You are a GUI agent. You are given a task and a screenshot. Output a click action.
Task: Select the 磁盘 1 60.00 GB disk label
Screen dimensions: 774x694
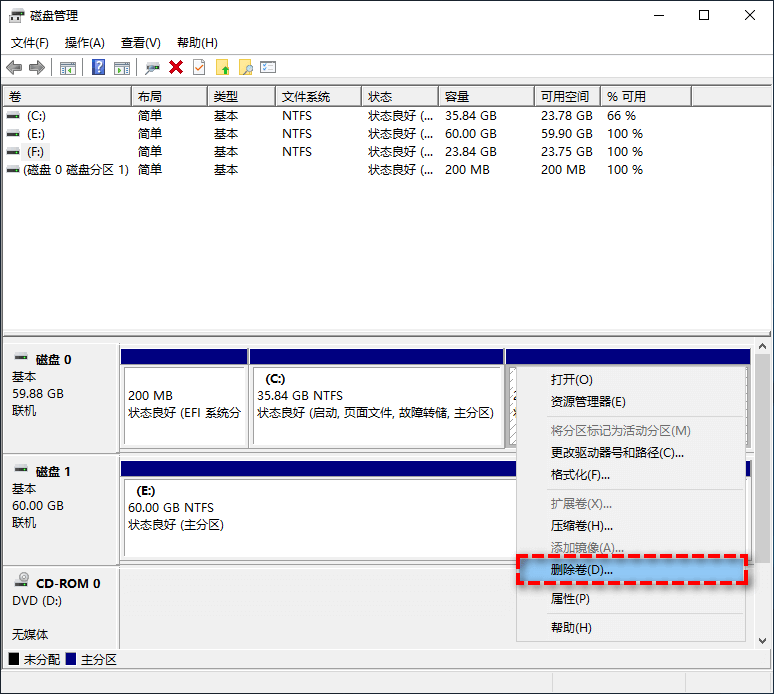(60, 510)
